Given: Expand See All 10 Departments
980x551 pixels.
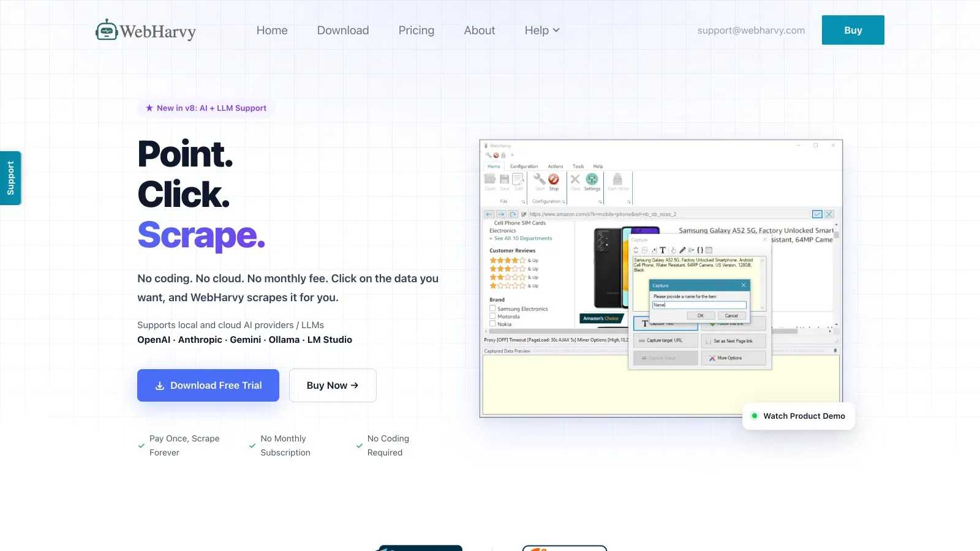Looking at the screenshot, I should pos(521,238).
